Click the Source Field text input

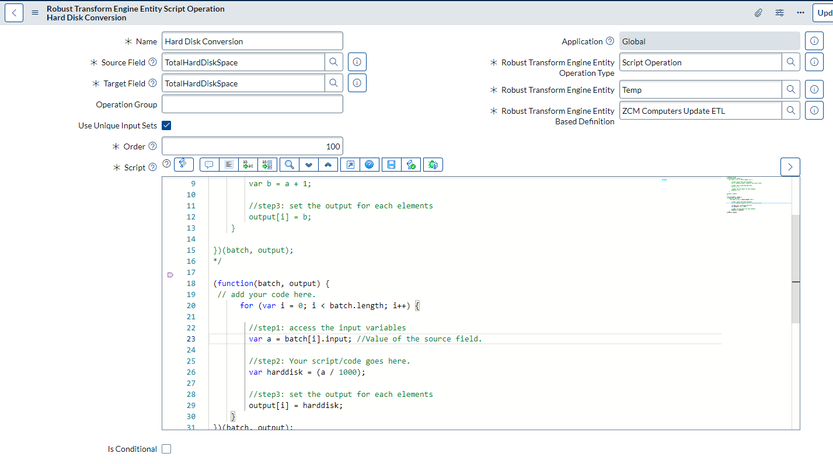coord(243,62)
